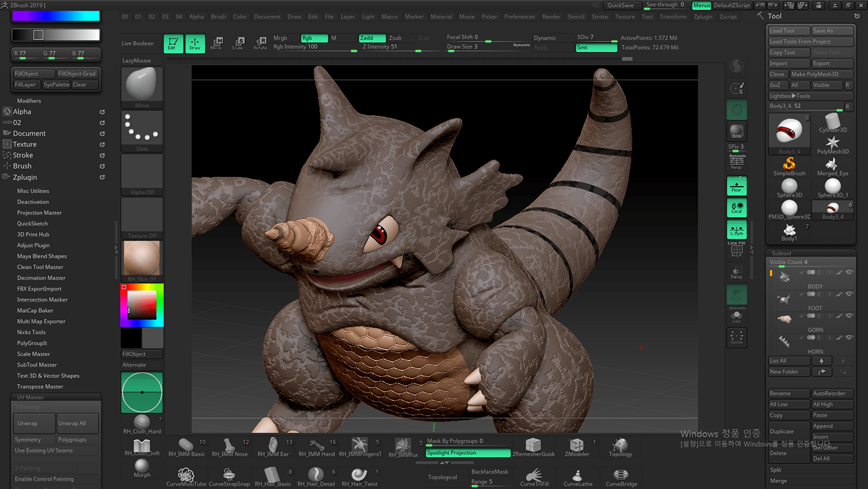Click the Duplicate subtool button
This screenshot has width=868, height=489.
789,431
